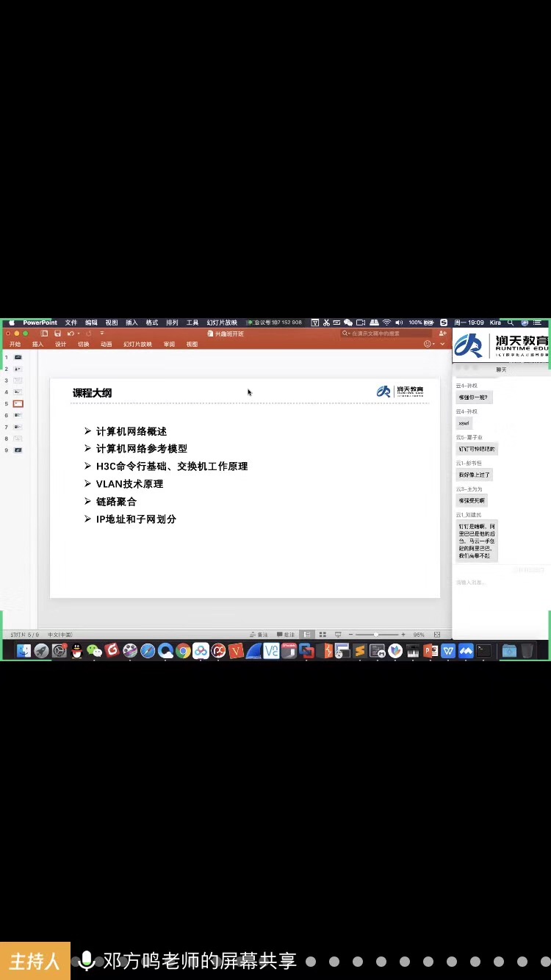Open the undo history dropdown arrow
Screen dimensions: 551x980
(78, 334)
